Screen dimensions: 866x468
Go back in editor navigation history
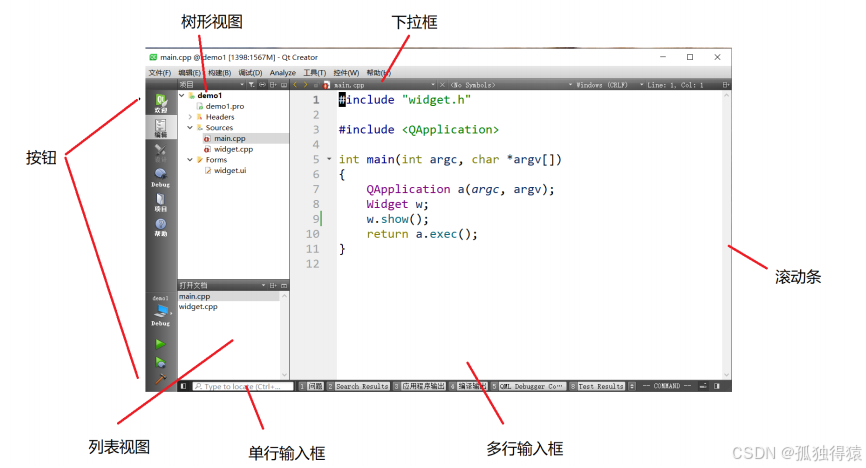295,85
